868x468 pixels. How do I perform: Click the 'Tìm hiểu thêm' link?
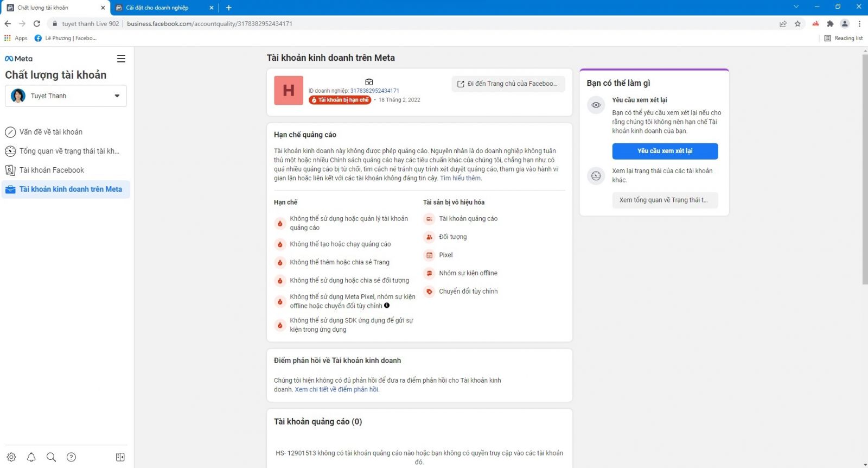pyautogui.click(x=461, y=178)
